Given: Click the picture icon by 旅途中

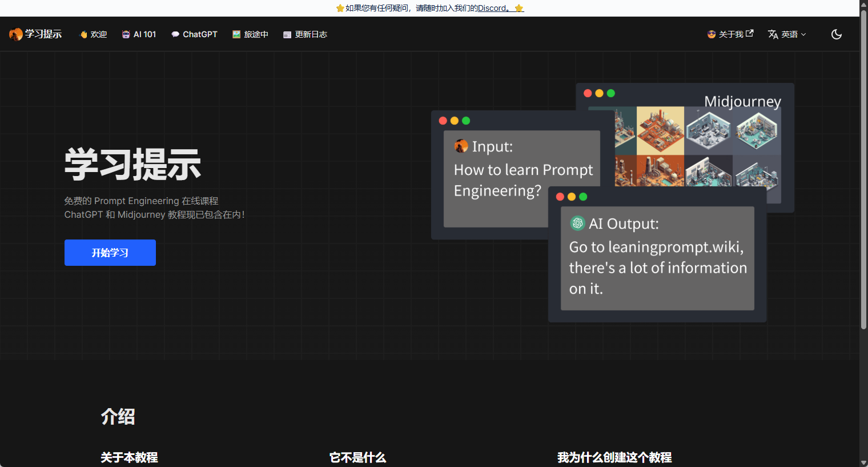Looking at the screenshot, I should (x=236, y=34).
